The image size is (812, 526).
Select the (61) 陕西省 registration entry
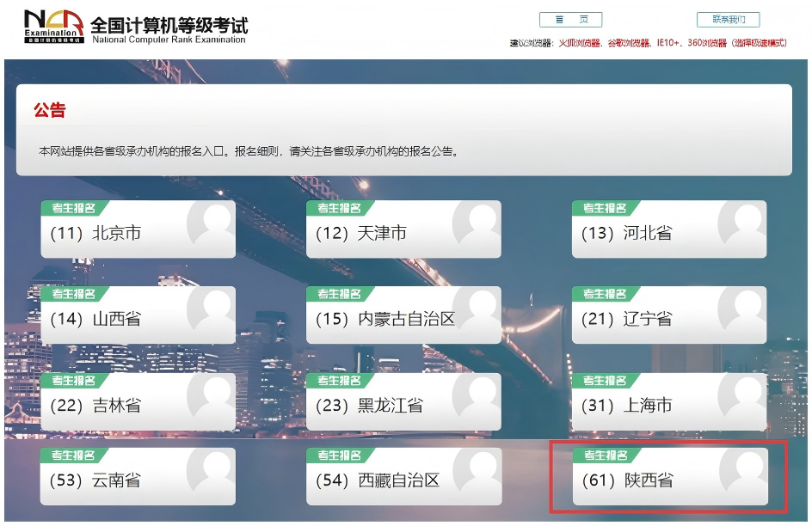[x=654, y=479]
